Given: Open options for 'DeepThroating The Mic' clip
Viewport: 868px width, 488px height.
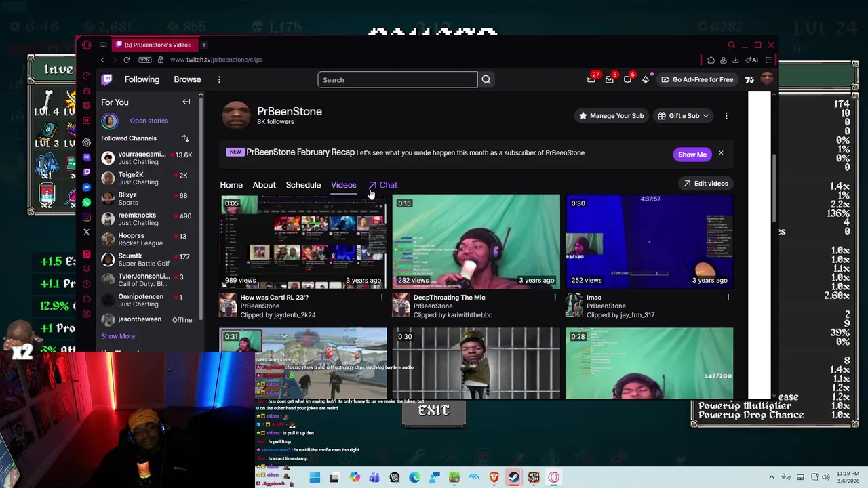Looking at the screenshot, I should [x=555, y=297].
